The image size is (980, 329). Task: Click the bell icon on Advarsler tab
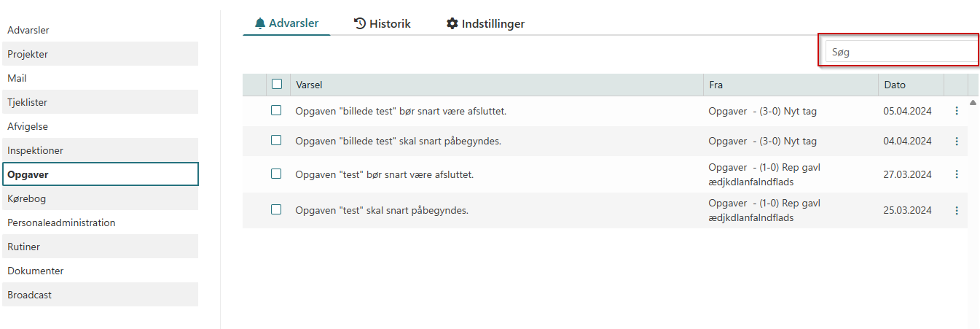point(260,23)
